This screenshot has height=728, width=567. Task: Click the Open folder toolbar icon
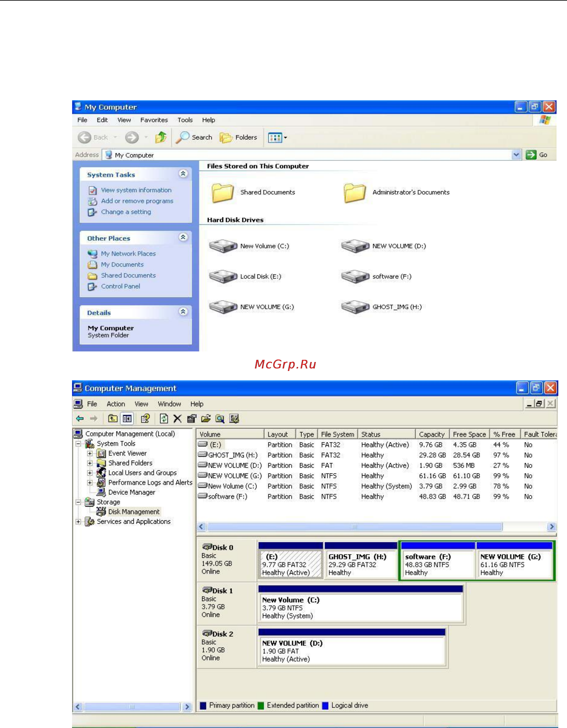pyautogui.click(x=206, y=419)
